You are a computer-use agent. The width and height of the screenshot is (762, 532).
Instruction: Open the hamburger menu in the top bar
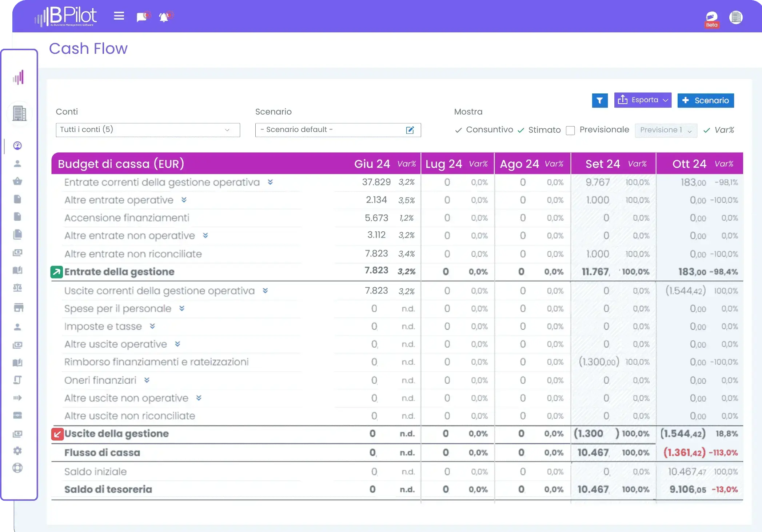(119, 16)
